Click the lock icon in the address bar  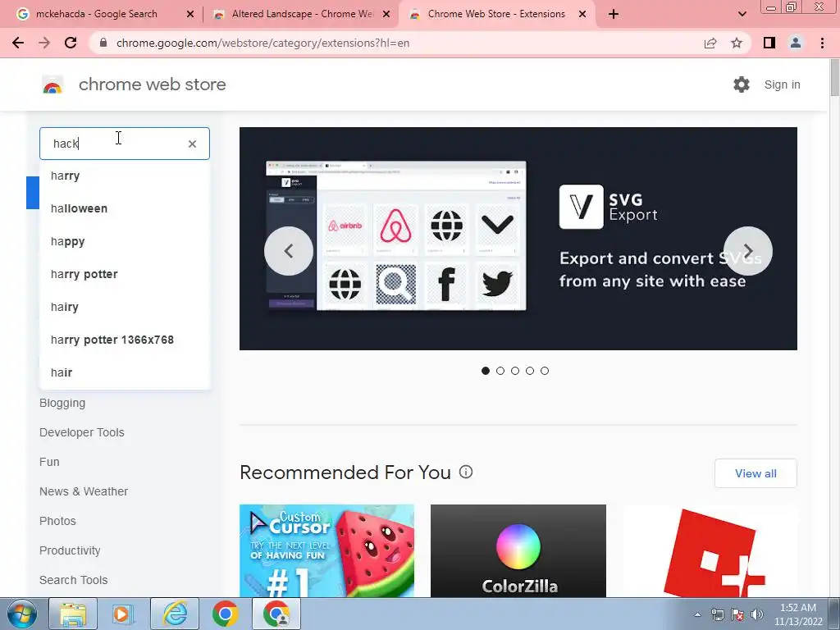(x=104, y=43)
